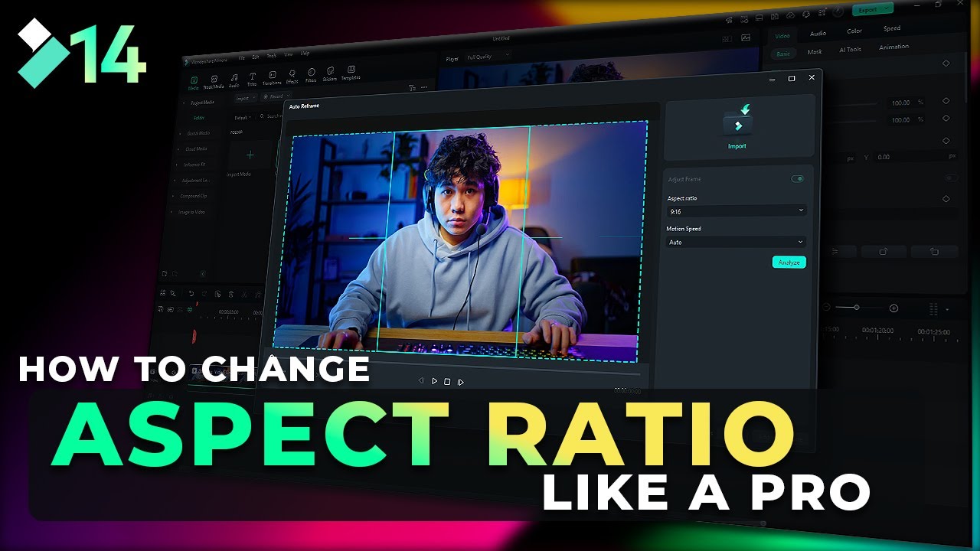Open the Import dropdown in media panel

tap(245, 98)
